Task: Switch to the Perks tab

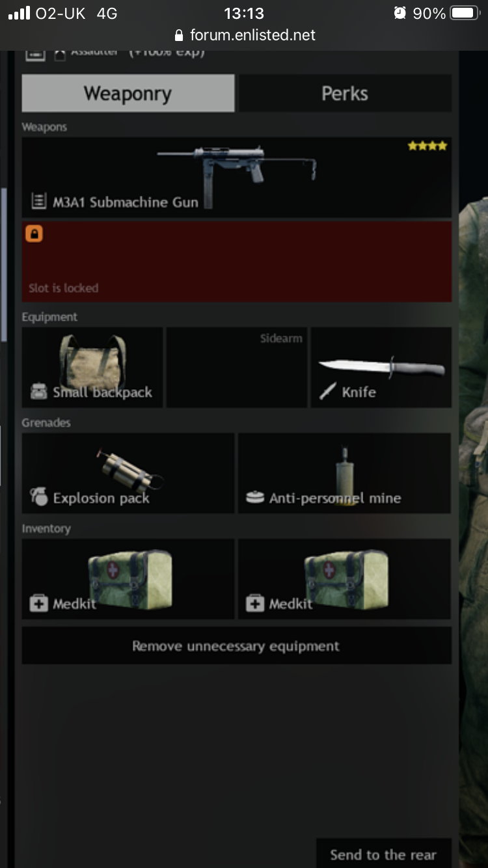Action: click(x=345, y=93)
